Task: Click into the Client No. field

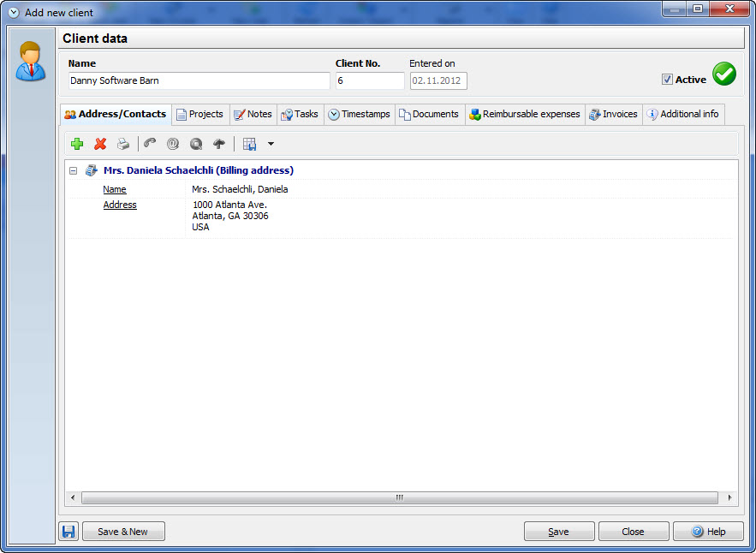Action: (370, 80)
